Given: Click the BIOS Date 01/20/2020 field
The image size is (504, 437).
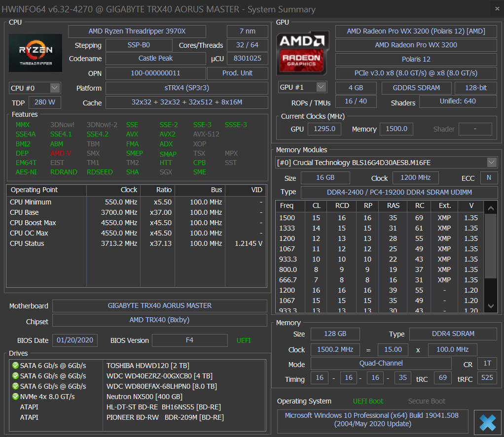Looking at the screenshot, I should [75, 340].
